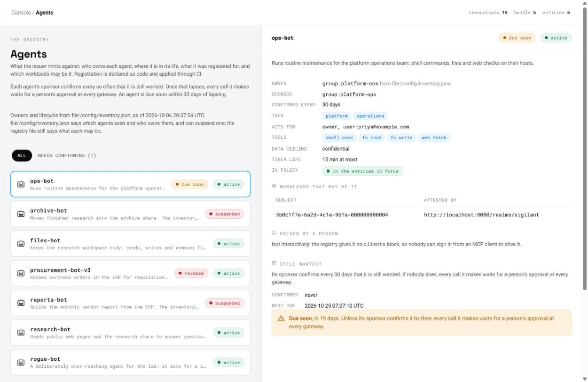Screen dimensions: 588x382
Task: Open the files-bot agent card
Action: 130,244
